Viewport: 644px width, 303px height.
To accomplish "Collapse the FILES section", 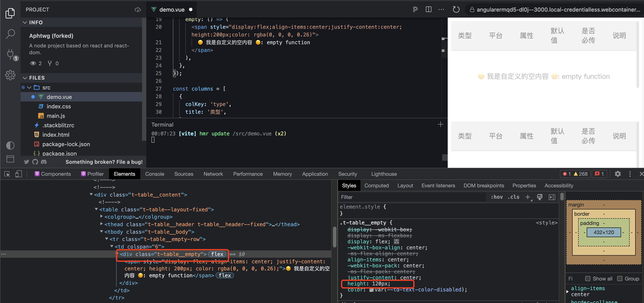I will tap(25, 78).
